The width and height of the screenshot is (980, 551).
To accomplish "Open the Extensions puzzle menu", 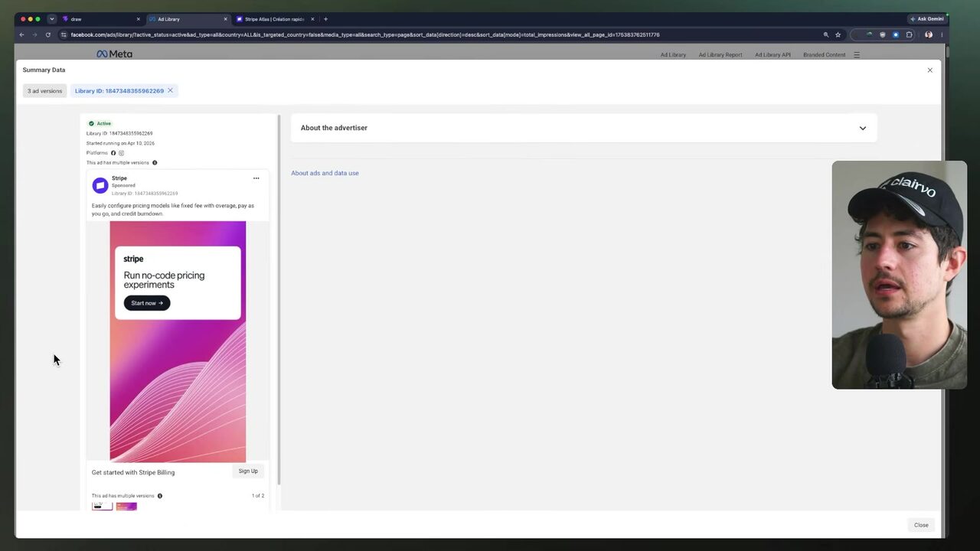I will click(910, 34).
